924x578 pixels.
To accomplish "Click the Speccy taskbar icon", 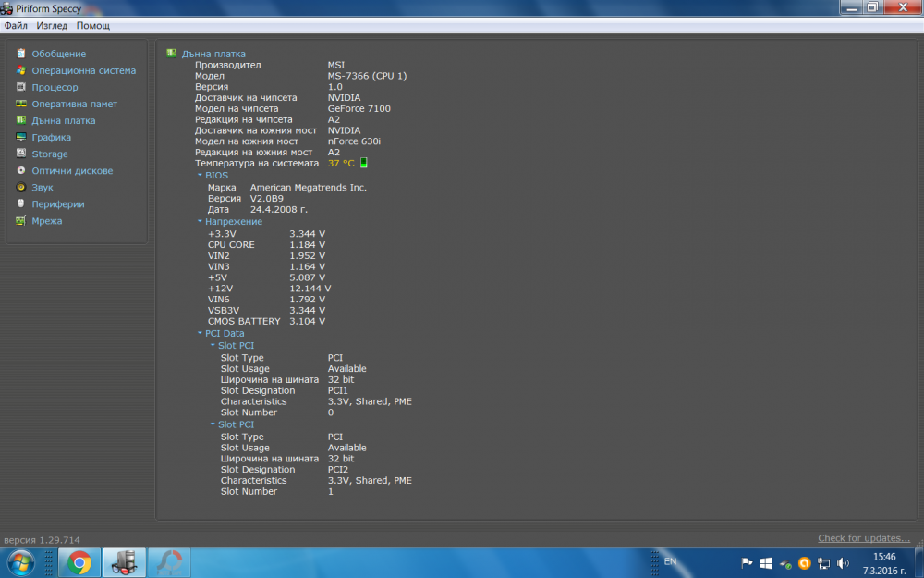I will (125, 563).
